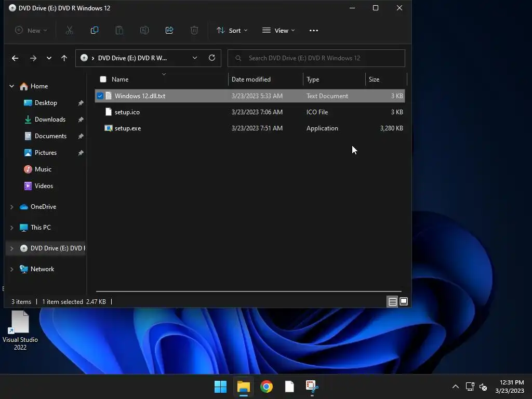Go back with the left arrow
This screenshot has width=532, height=399.
tap(15, 58)
